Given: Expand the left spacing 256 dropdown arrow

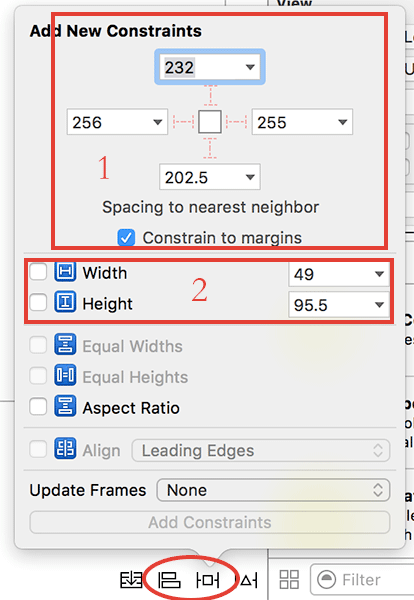Looking at the screenshot, I should 157,122.
